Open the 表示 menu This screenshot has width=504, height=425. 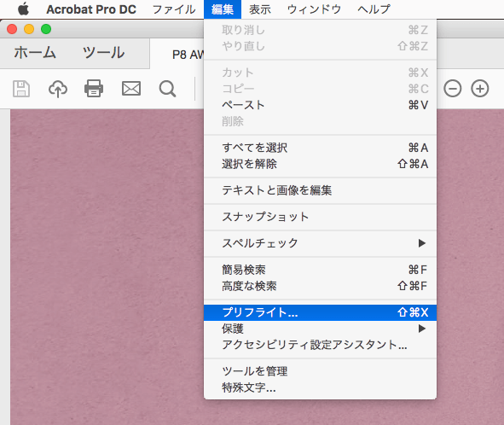260,9
